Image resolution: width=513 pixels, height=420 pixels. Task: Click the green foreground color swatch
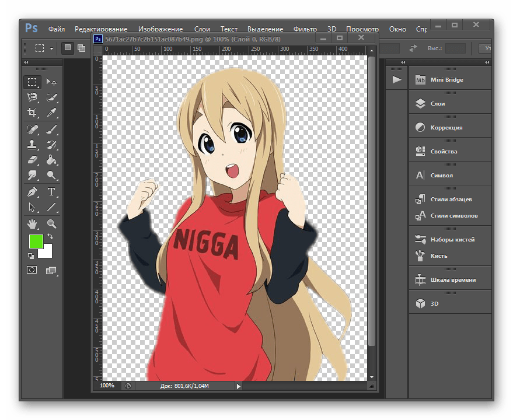(x=36, y=241)
